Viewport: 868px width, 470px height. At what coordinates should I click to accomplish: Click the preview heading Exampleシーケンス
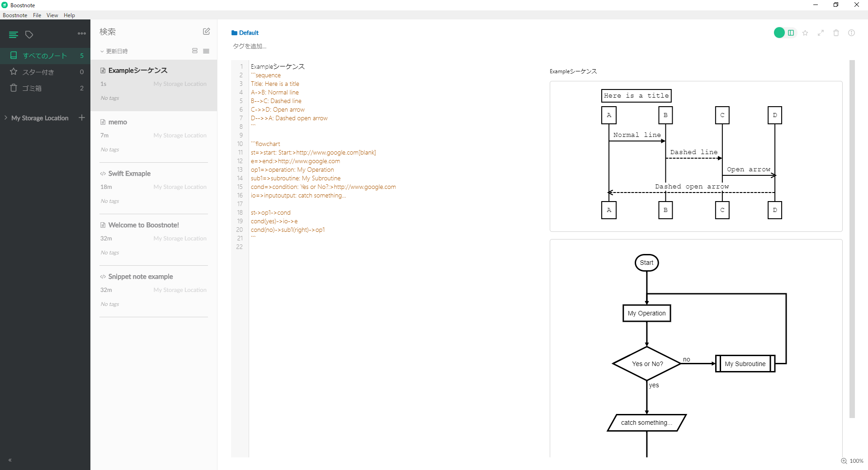click(573, 71)
